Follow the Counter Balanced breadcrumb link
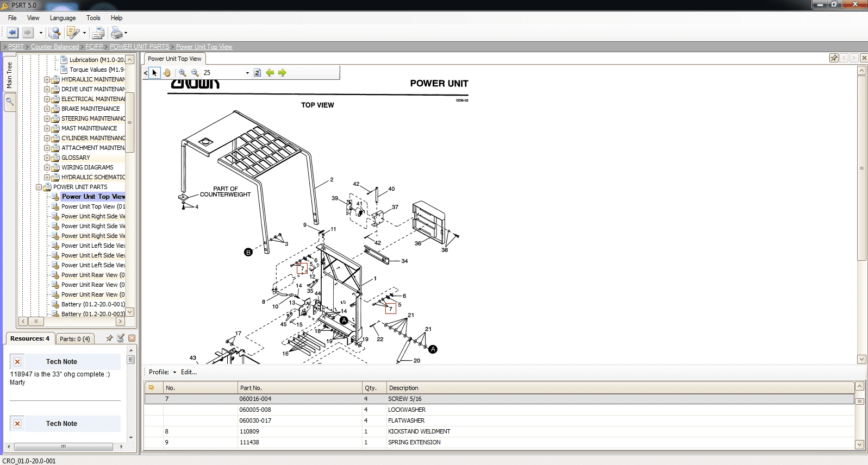This screenshot has width=868, height=465. click(x=55, y=47)
